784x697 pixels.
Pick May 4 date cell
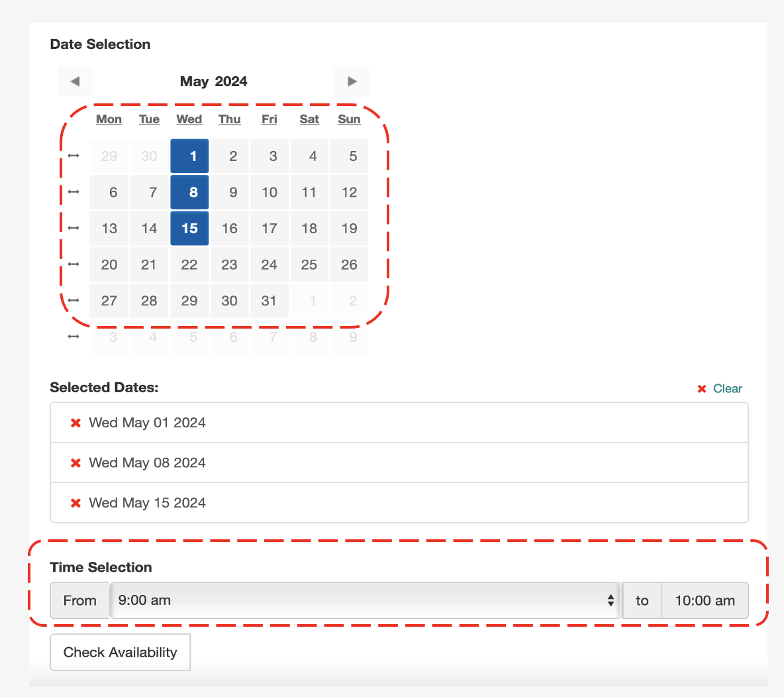[309, 156]
